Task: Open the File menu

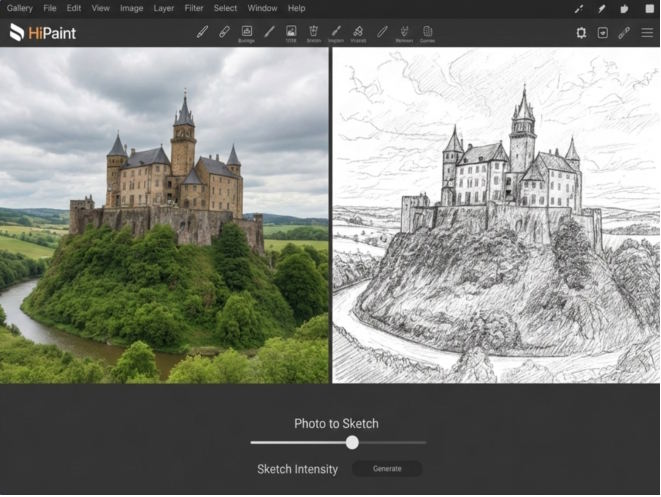Action: tap(50, 8)
